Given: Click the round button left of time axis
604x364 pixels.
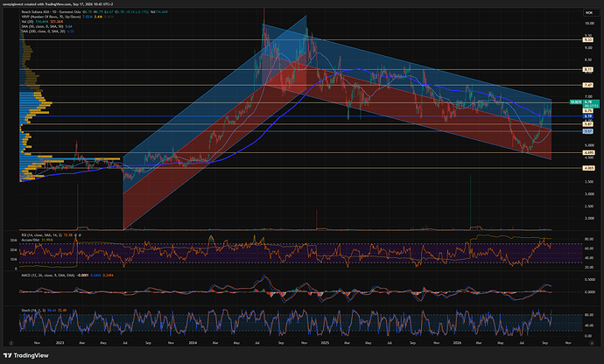Looking at the screenshot, I should [11, 343].
